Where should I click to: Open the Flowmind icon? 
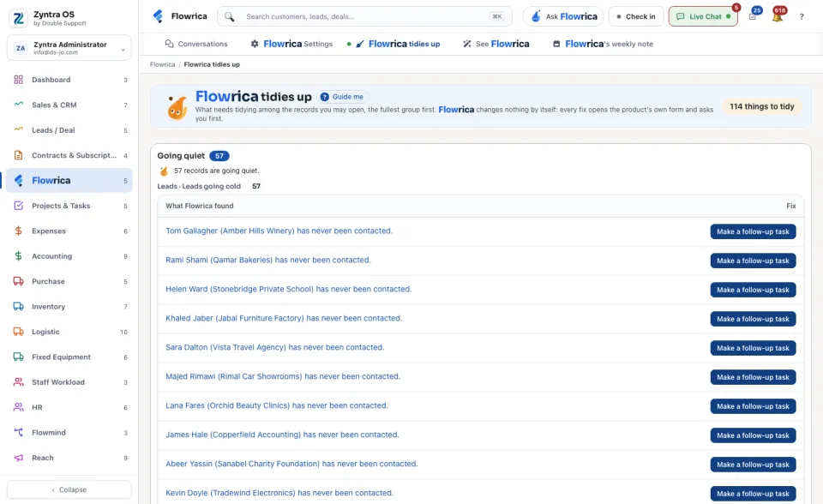click(x=18, y=433)
